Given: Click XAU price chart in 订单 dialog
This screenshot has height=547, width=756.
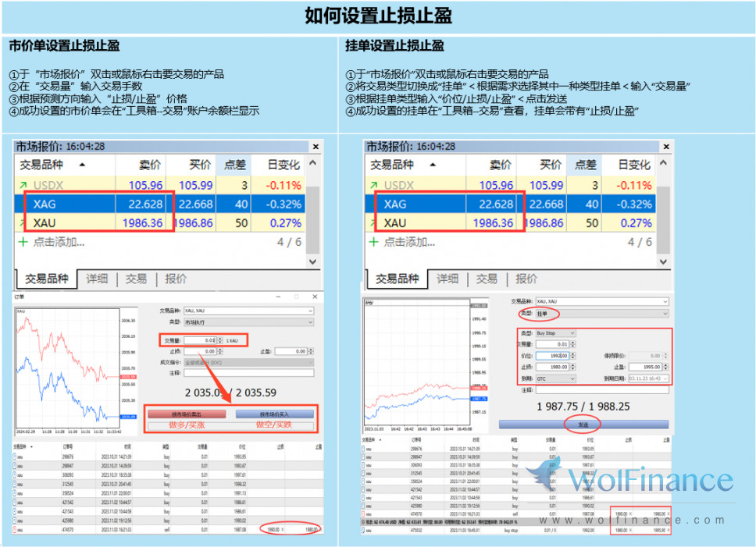Looking at the screenshot, I should point(69,368).
